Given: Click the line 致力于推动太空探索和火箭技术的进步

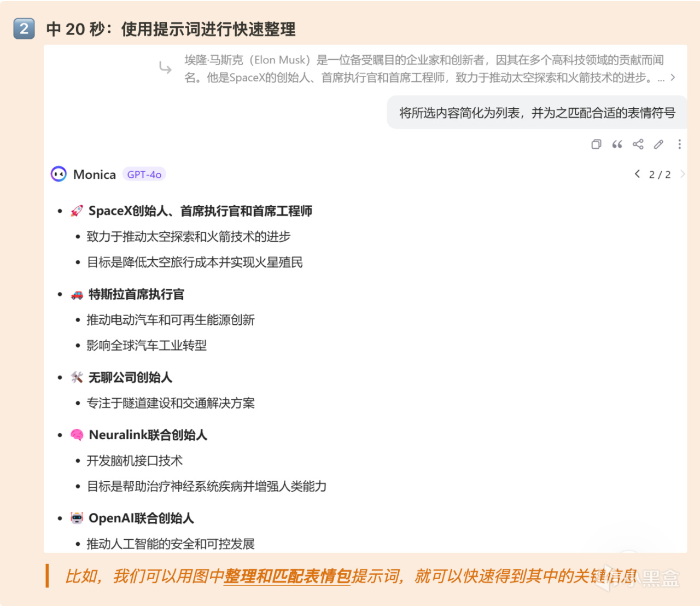Looking at the screenshot, I should pyautogui.click(x=189, y=237).
